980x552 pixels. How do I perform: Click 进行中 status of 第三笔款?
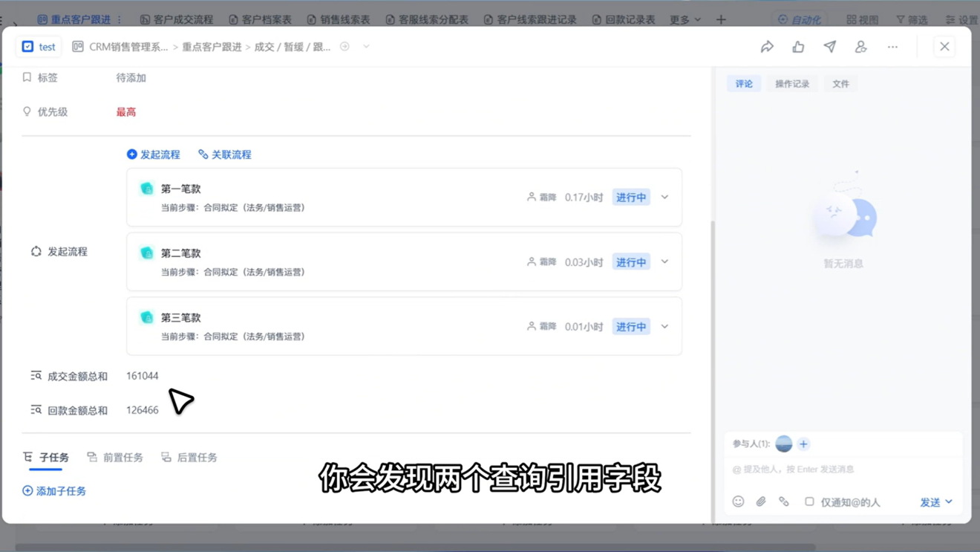631,327
